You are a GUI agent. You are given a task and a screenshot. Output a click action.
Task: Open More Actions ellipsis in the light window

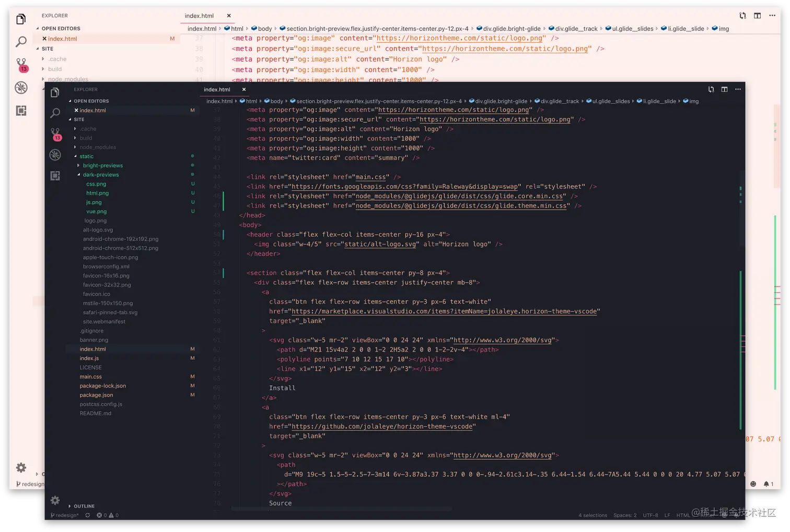(x=772, y=16)
